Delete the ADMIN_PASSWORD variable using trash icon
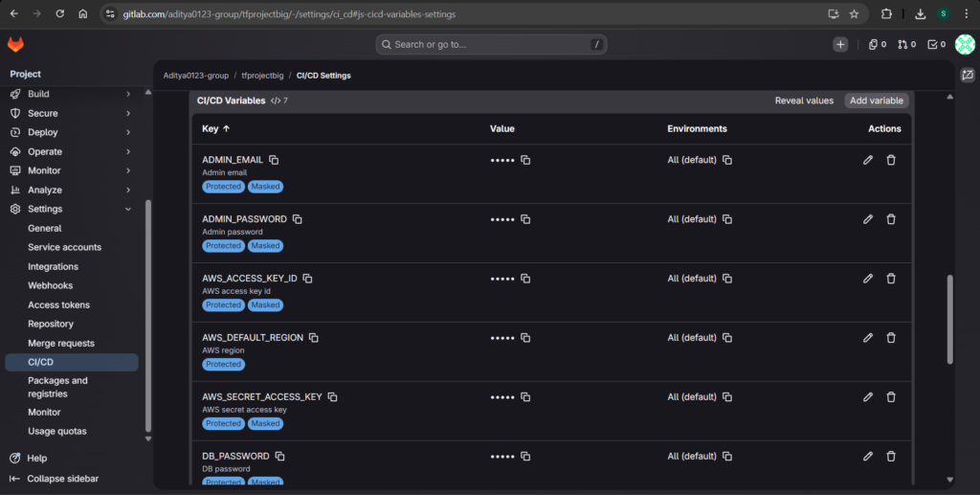 [891, 219]
